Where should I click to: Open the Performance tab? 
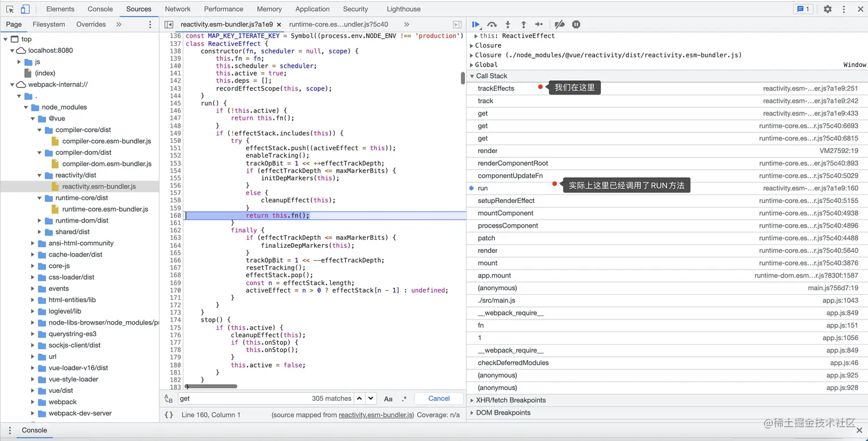tap(224, 9)
